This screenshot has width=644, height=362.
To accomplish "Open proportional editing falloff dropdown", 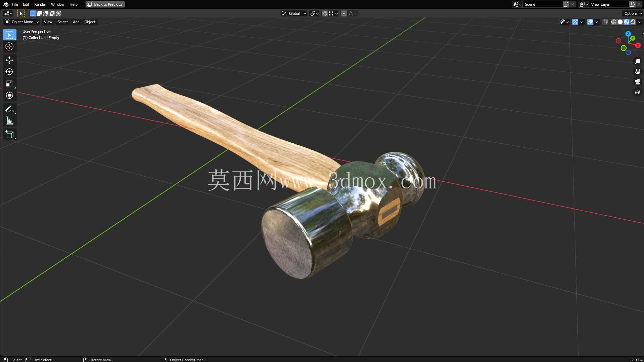I will pos(353,13).
